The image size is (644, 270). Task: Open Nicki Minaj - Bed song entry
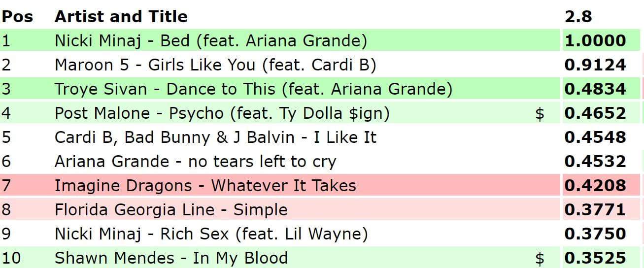[x=211, y=40]
